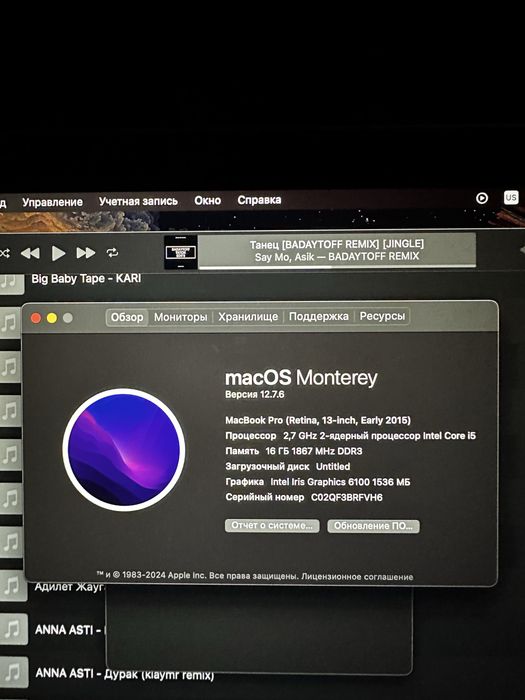This screenshot has height=700, width=525.
Task: Switch to the Мониторы tab
Action: [180, 317]
